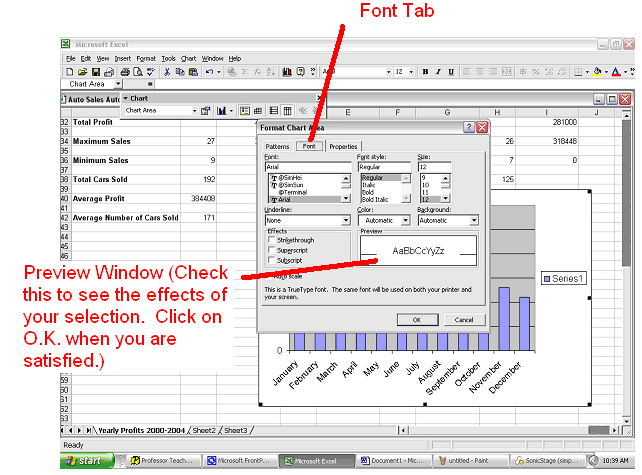Expand Chart Objects dropdown in Chart toolbar
The width and height of the screenshot is (642, 475).
pos(194,111)
